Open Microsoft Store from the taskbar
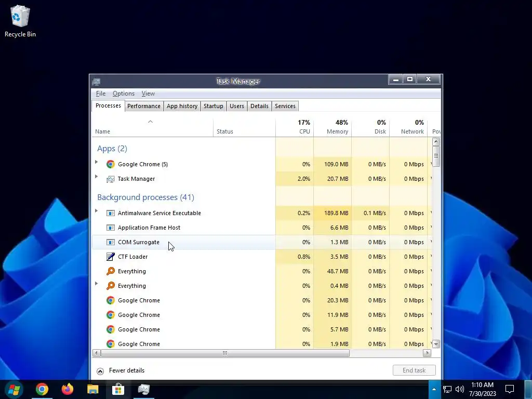 (x=118, y=389)
